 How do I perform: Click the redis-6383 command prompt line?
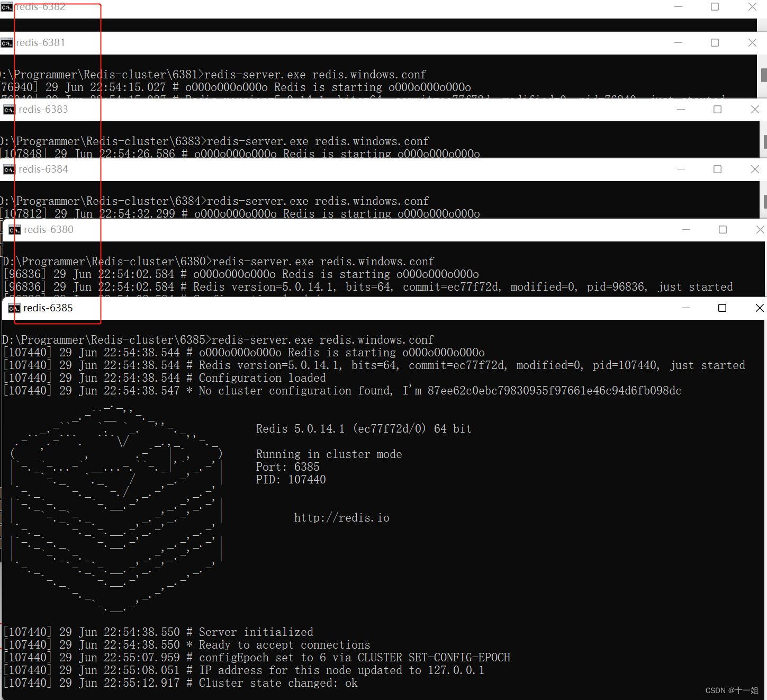pyautogui.click(x=214, y=141)
